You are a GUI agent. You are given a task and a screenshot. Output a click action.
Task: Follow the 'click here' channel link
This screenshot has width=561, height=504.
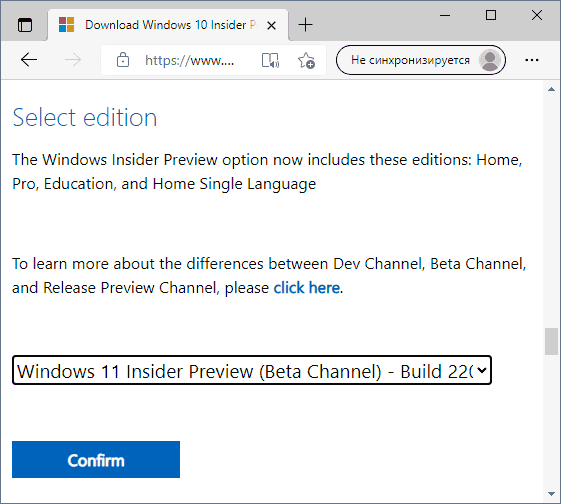coord(307,288)
